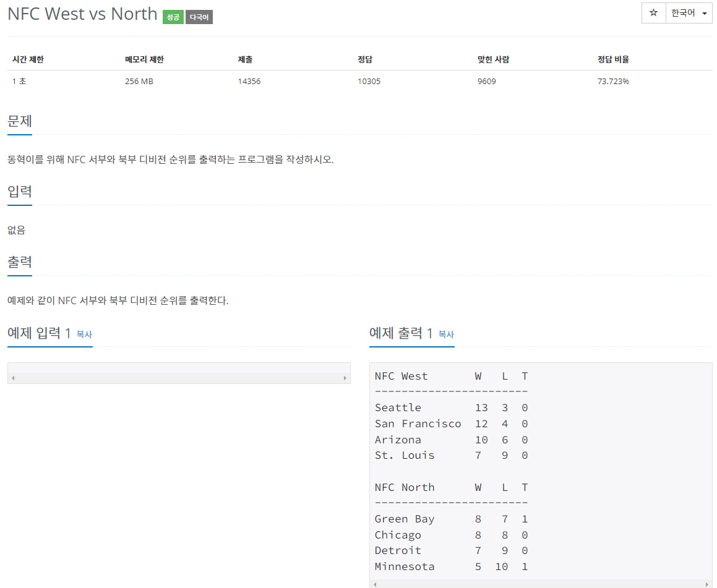This screenshot has height=588, width=717.
Task: Copy example input via 복사 link
Action: click(84, 334)
